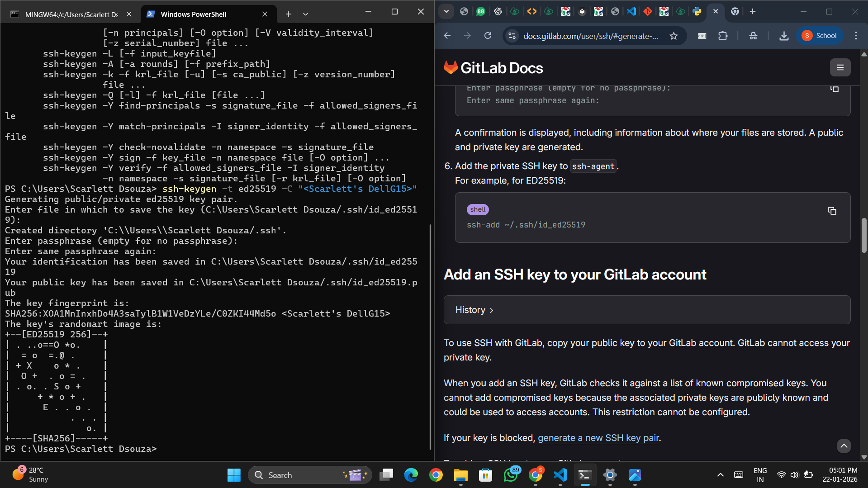The width and height of the screenshot is (868, 488).
Task: Go back in the browser
Action: coord(447,36)
